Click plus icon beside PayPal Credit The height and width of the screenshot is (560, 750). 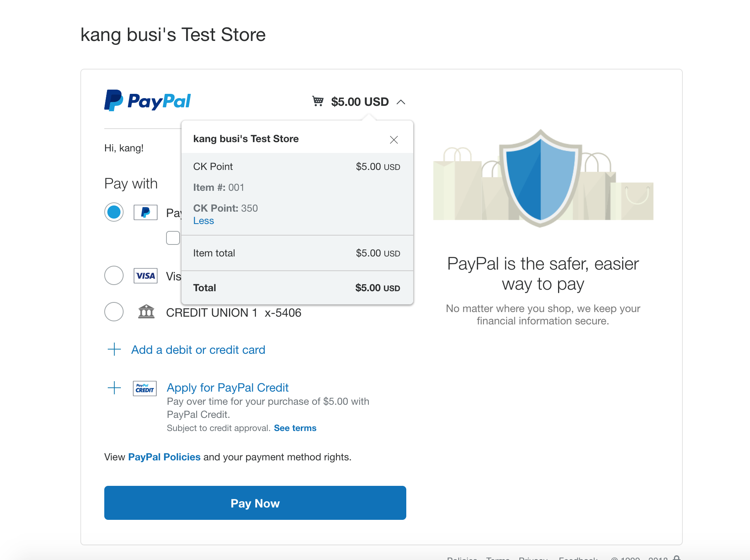click(114, 387)
